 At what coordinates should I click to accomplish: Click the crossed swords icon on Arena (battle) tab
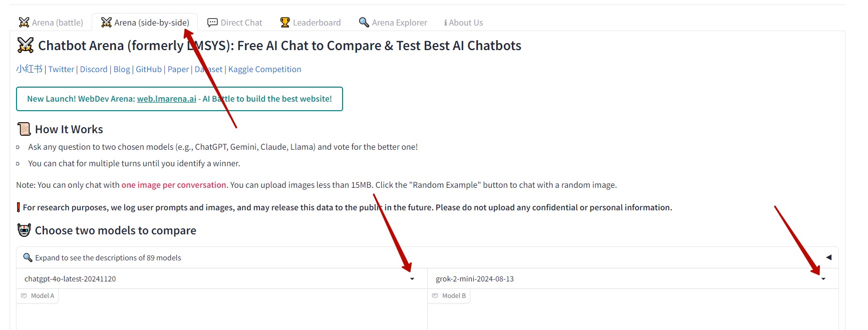(24, 23)
